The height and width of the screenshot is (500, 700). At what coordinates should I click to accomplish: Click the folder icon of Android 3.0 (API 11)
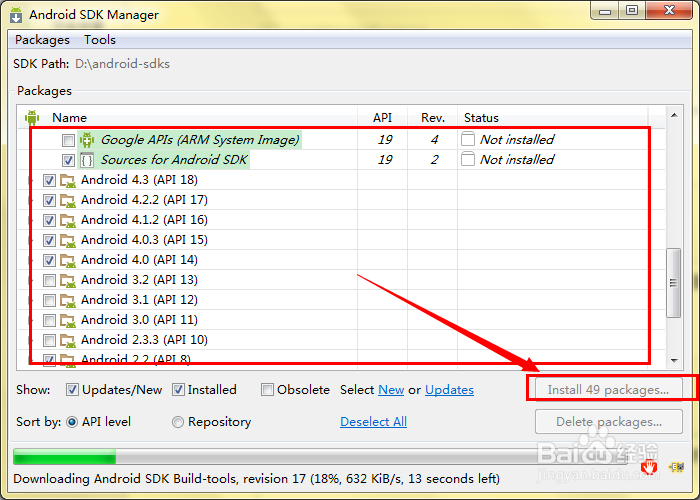click(x=68, y=321)
